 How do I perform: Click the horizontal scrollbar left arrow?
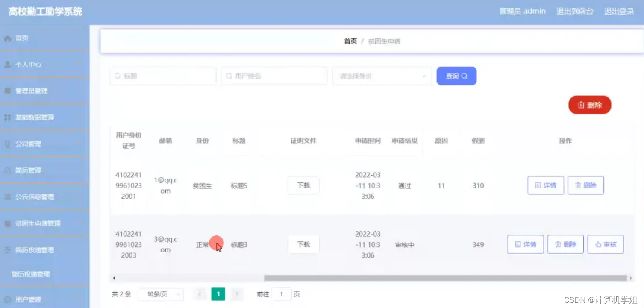coord(114,278)
